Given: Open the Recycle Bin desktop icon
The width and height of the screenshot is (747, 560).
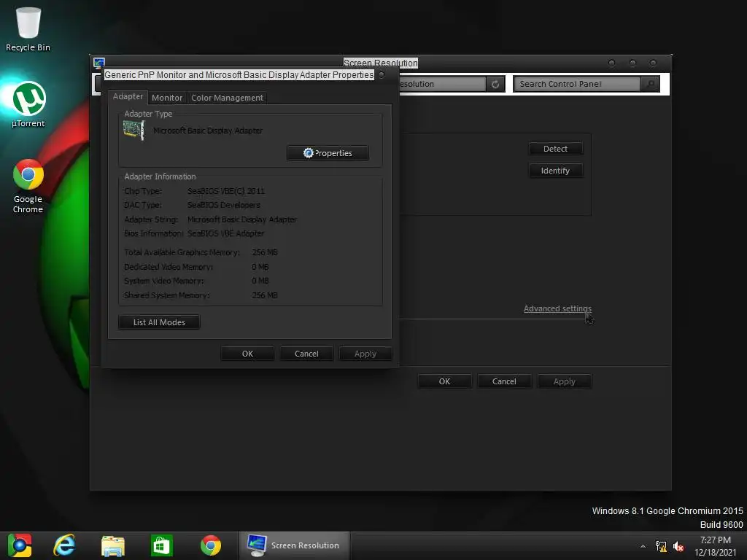Looking at the screenshot, I should pos(28,28).
